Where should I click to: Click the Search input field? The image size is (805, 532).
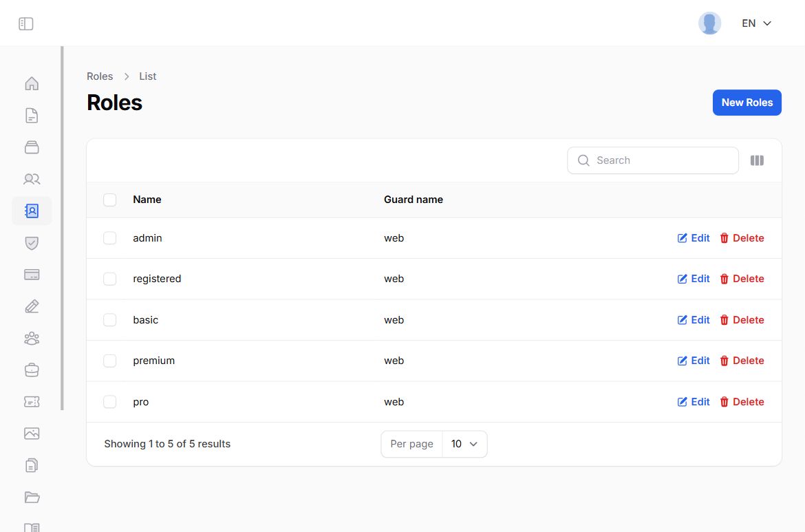pos(661,160)
